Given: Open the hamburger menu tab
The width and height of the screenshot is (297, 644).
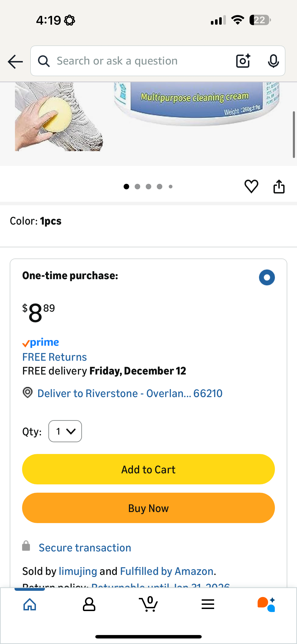Looking at the screenshot, I should pyautogui.click(x=208, y=605).
